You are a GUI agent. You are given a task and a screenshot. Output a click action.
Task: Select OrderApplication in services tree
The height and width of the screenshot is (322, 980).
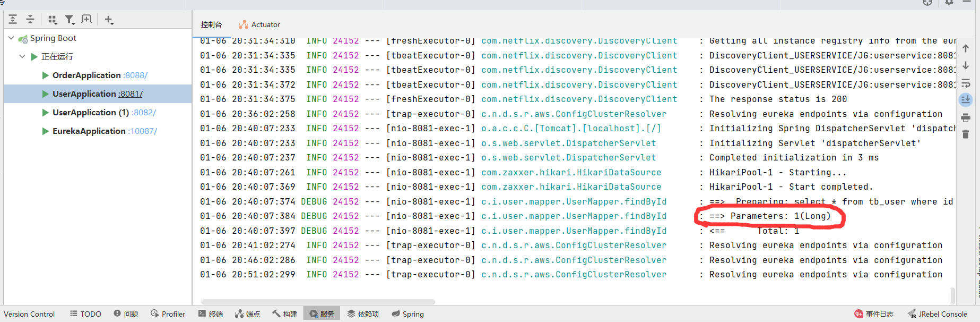[86, 75]
